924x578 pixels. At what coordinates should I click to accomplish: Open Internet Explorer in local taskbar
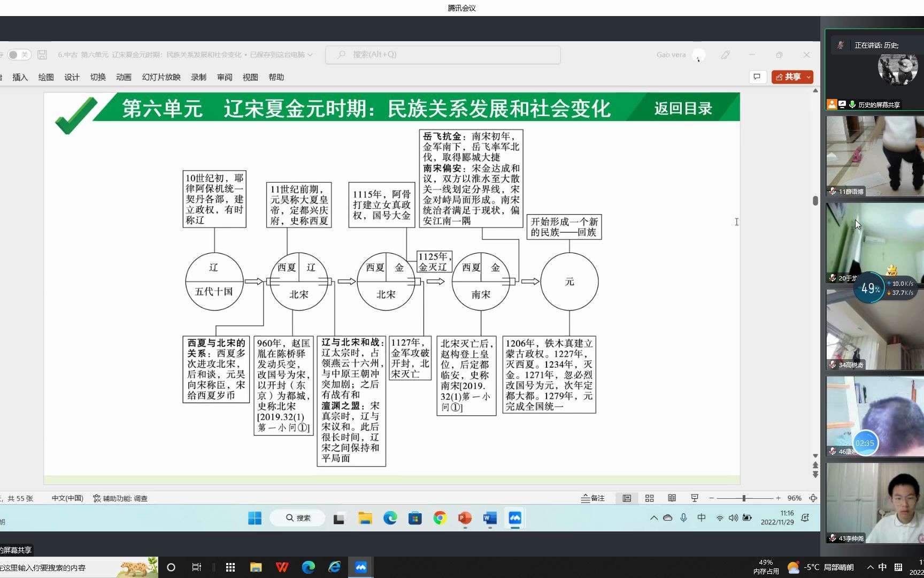point(335,567)
